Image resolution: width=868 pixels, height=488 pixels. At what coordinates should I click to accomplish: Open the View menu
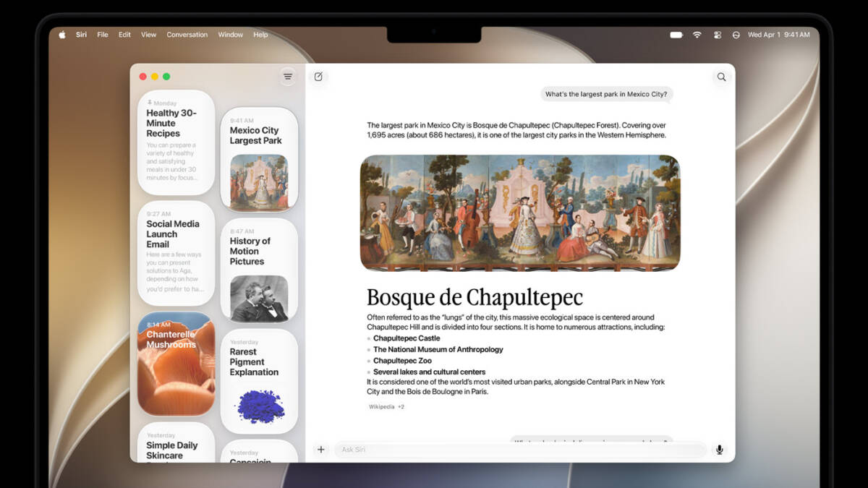[x=148, y=35]
